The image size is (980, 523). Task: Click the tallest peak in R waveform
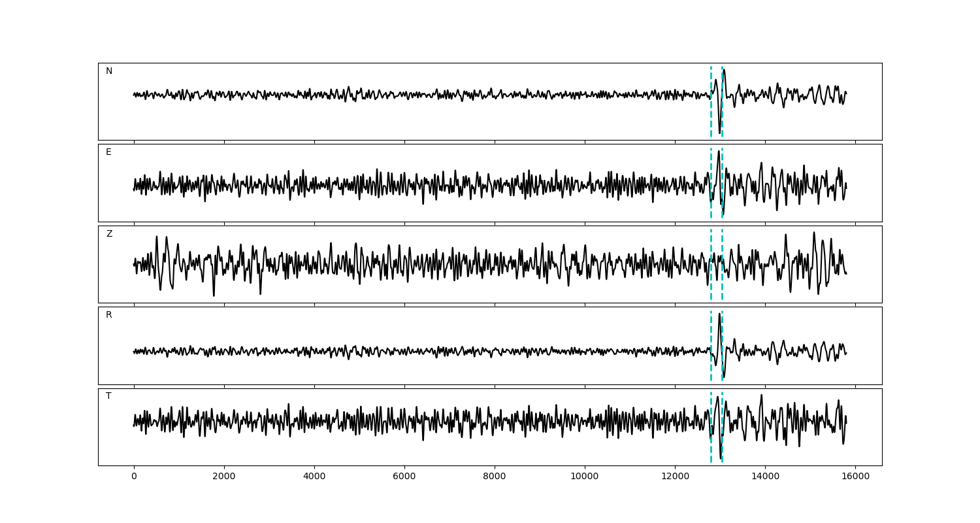719,314
